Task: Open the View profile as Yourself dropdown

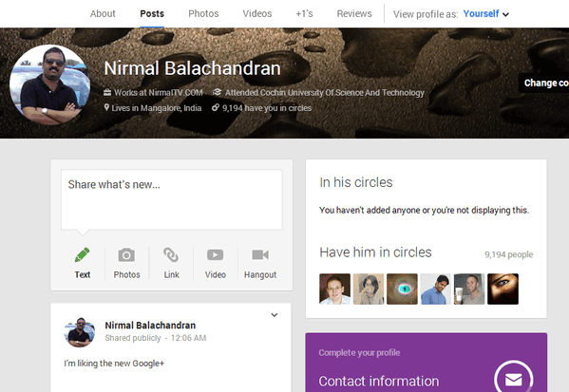Action: (486, 14)
